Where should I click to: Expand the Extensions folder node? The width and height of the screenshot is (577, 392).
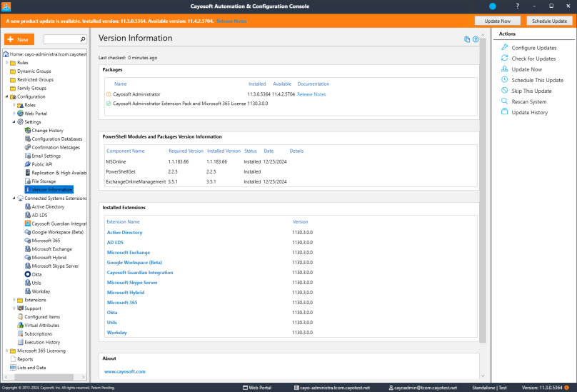point(14,300)
